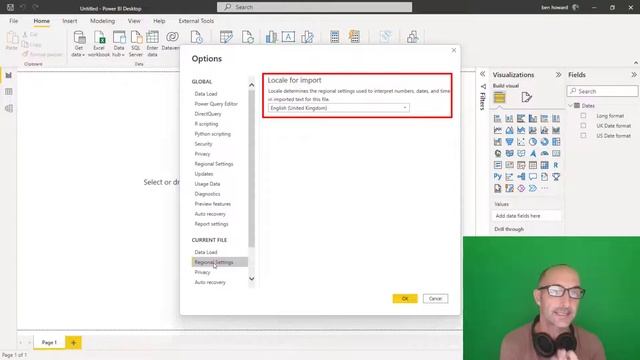Switch to Data view in left sidebar
Screen dimensions: 640x360
coord(9,92)
